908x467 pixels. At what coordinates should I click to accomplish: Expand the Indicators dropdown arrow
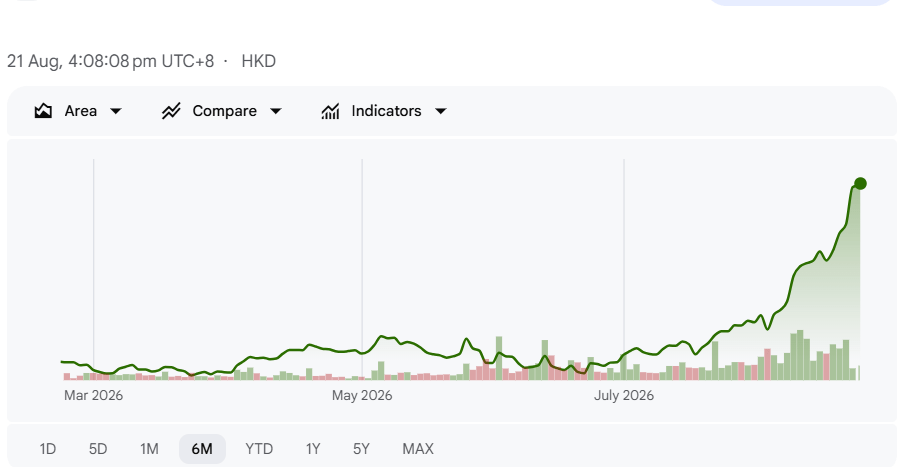pyautogui.click(x=441, y=111)
